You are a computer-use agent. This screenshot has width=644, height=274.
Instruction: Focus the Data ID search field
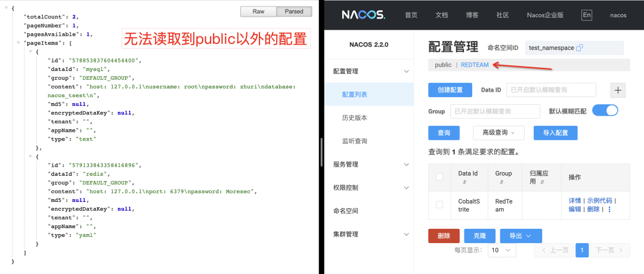[x=550, y=90]
